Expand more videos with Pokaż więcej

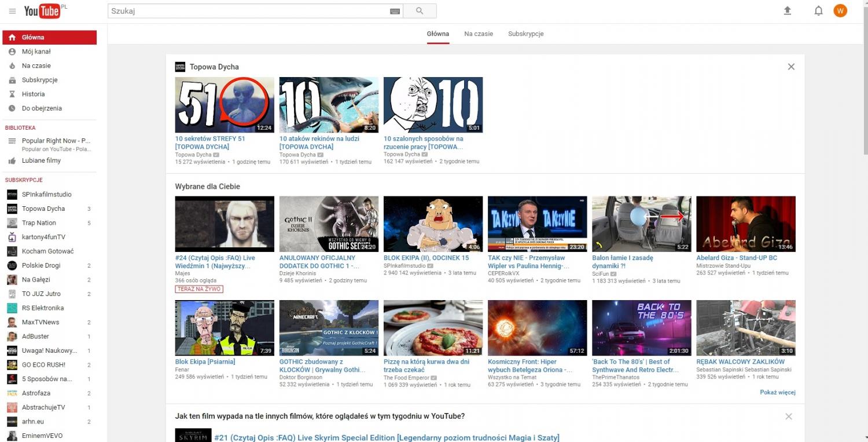click(777, 392)
